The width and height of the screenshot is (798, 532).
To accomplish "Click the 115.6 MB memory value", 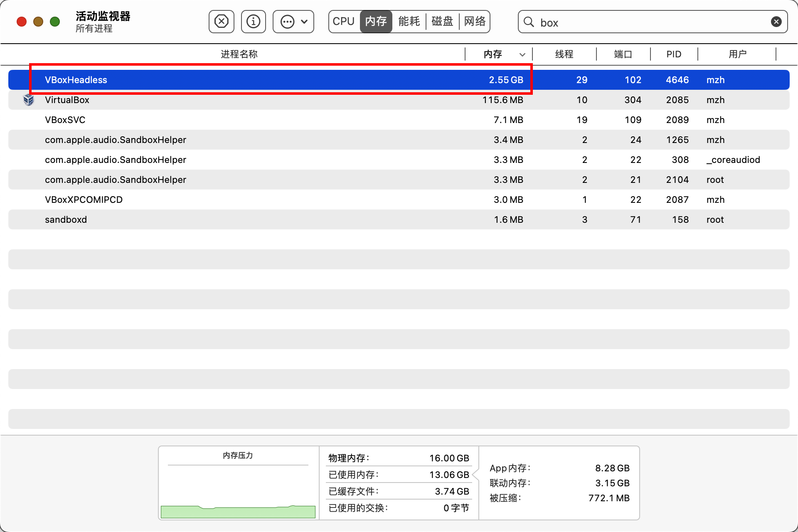I will pos(502,100).
